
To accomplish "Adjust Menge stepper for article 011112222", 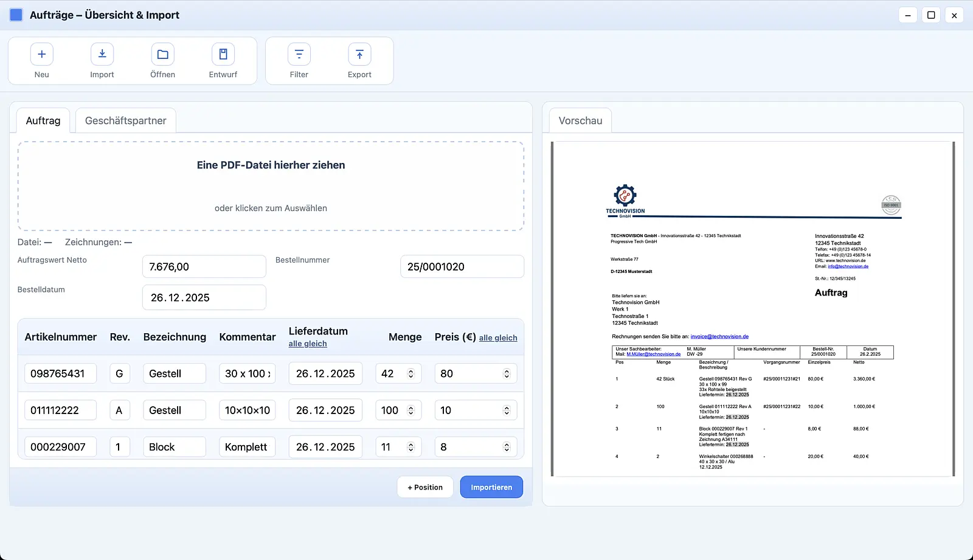I will [410, 410].
